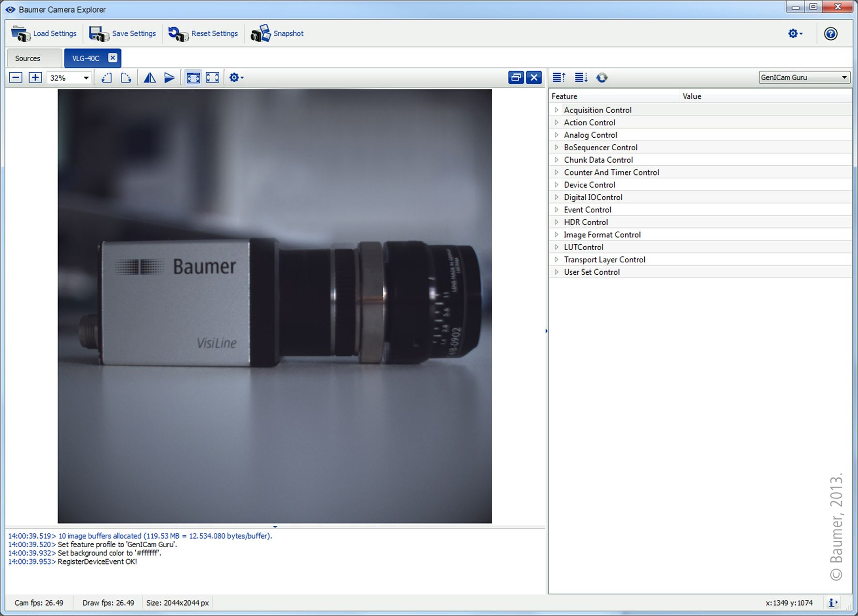Expand the Image Format Control category
This screenshot has width=858, height=616.
[x=556, y=235]
